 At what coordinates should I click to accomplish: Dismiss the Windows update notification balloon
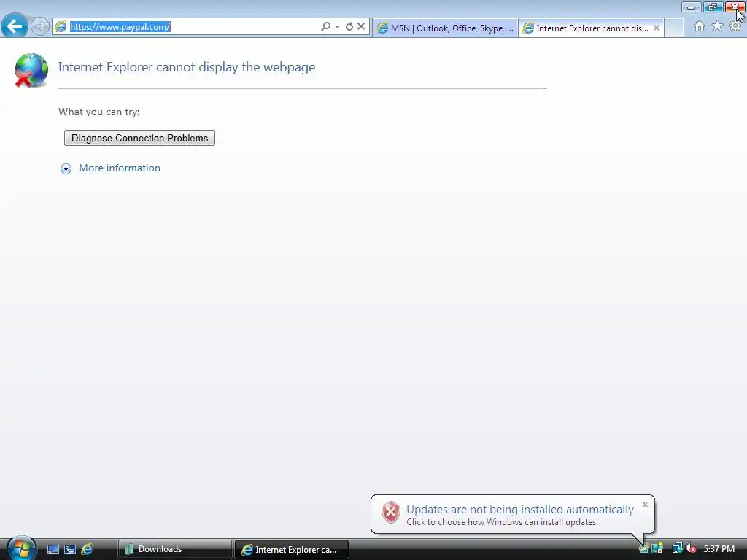645,505
